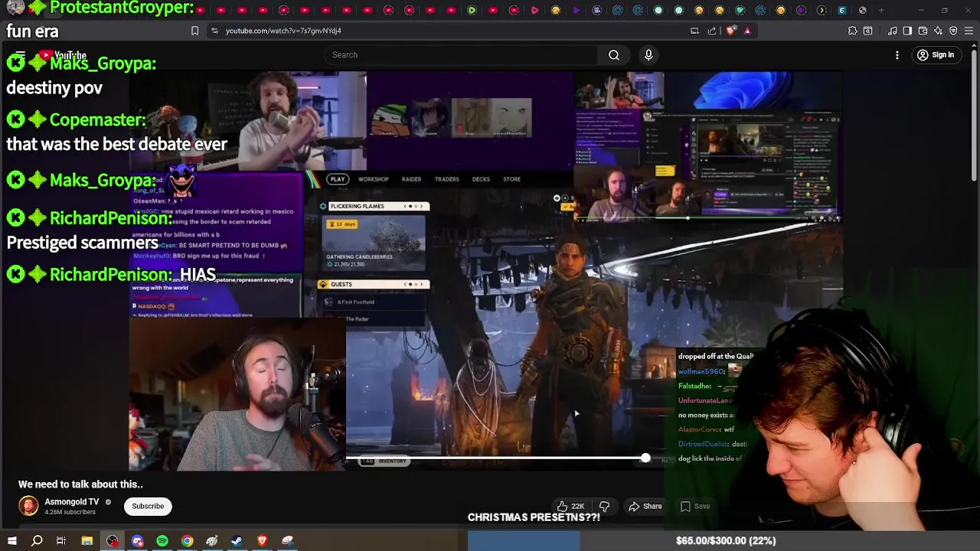This screenshot has height=551, width=980.
Task: Click the YouTube search magnifier button
Action: coord(614,55)
